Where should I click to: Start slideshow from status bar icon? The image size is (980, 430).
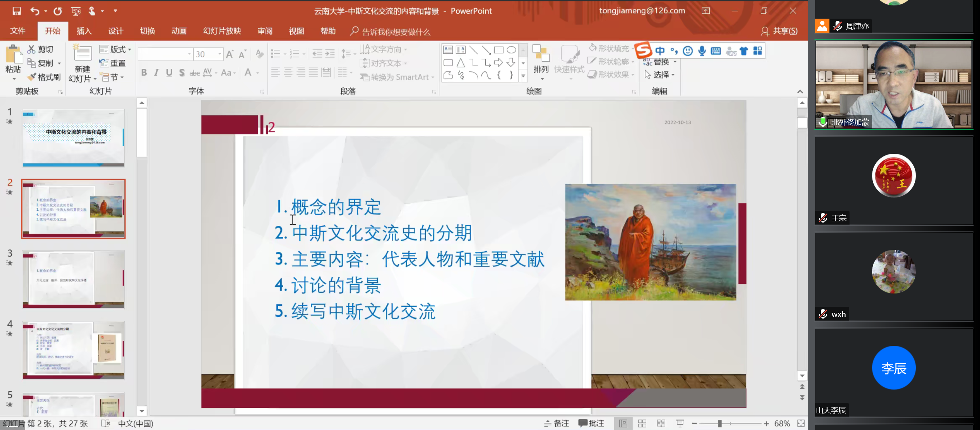(680, 423)
